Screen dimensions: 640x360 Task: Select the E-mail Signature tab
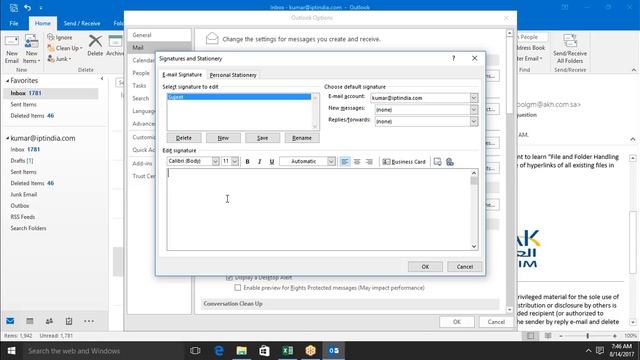[182, 75]
